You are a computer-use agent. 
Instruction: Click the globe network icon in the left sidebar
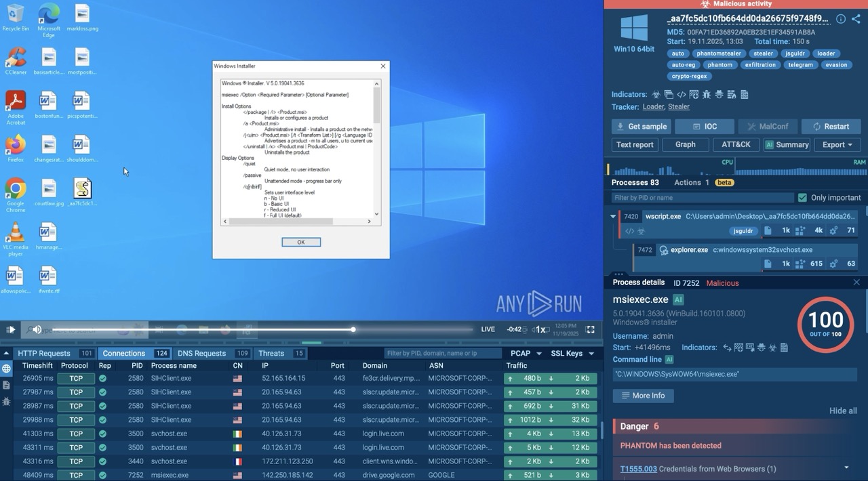tap(6, 369)
